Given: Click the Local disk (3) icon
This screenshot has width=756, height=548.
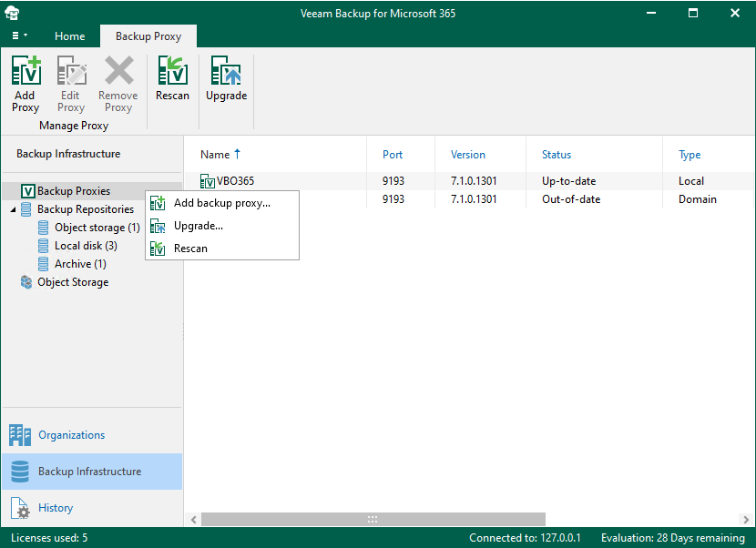Looking at the screenshot, I should [43, 246].
